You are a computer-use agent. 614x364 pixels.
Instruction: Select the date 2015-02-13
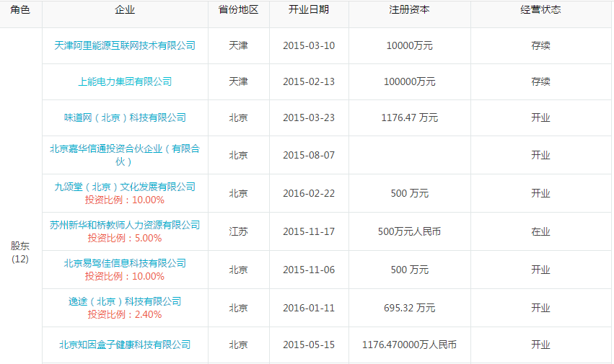tap(309, 81)
